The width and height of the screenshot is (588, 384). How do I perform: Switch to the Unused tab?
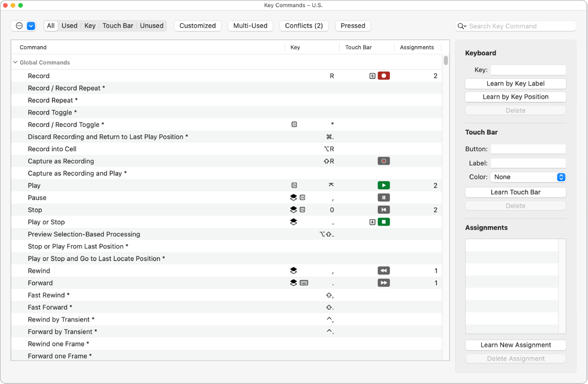(x=152, y=26)
